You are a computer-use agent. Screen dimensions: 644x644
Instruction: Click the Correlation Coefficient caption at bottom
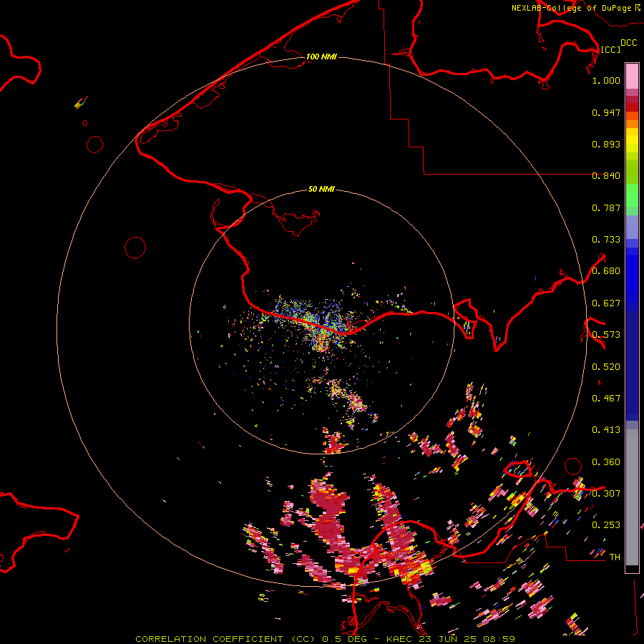point(325,639)
